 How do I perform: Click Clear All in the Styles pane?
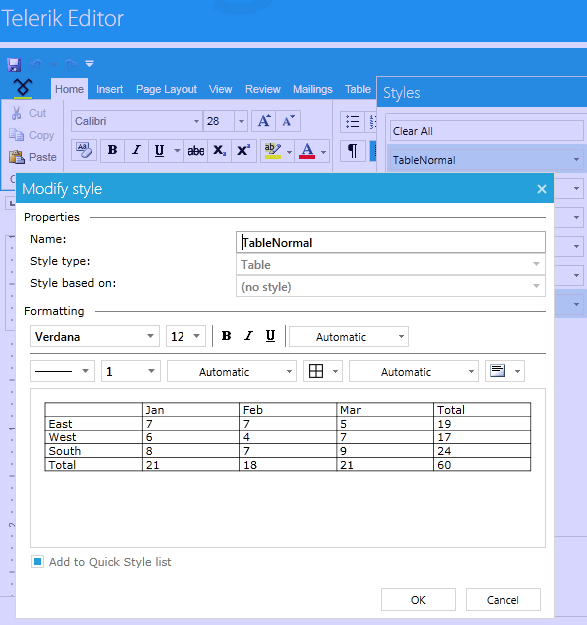click(486, 131)
